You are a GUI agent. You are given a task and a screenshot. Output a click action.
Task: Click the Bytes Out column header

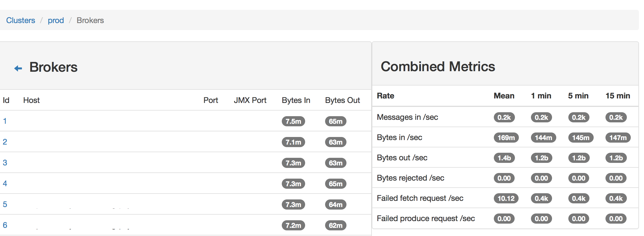click(x=343, y=100)
